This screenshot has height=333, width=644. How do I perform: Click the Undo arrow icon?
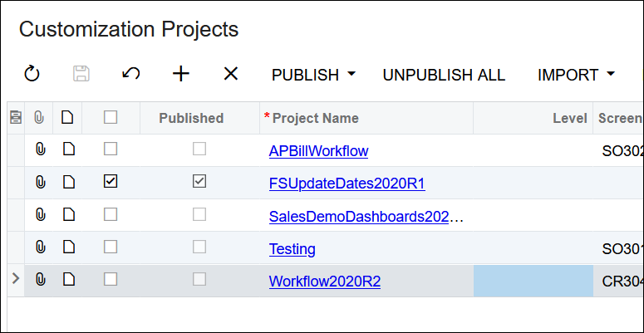[x=130, y=75]
